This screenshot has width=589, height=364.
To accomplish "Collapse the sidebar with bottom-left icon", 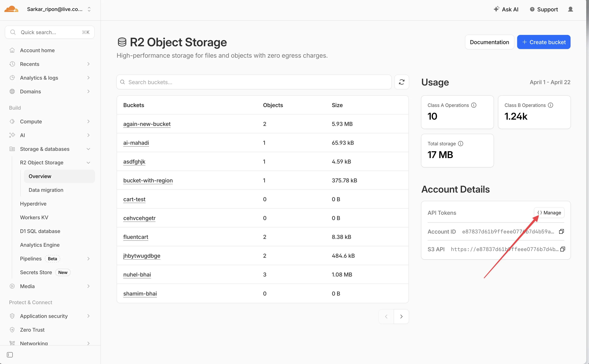I will click(x=10, y=355).
